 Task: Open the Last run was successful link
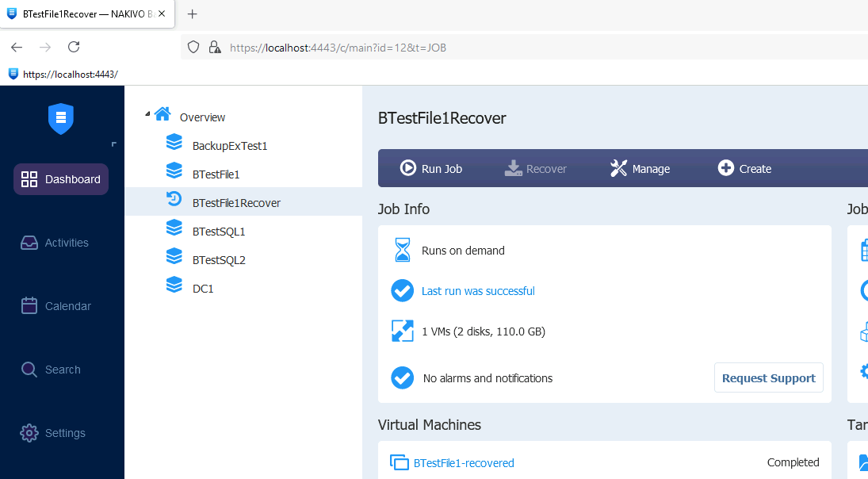point(478,291)
